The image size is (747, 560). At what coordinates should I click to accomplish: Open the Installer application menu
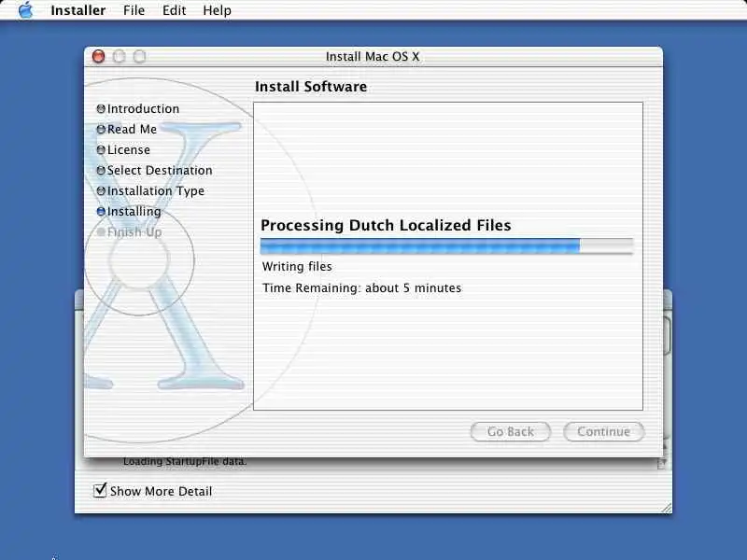[x=78, y=10]
